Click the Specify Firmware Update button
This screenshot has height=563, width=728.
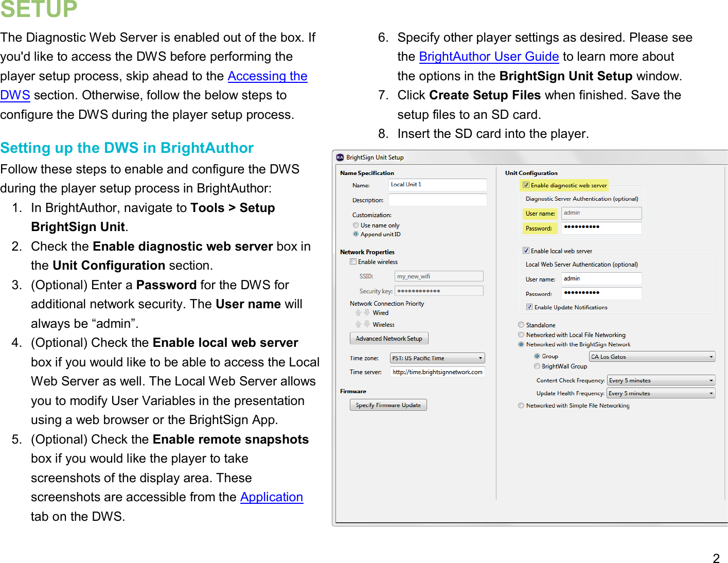click(x=388, y=404)
